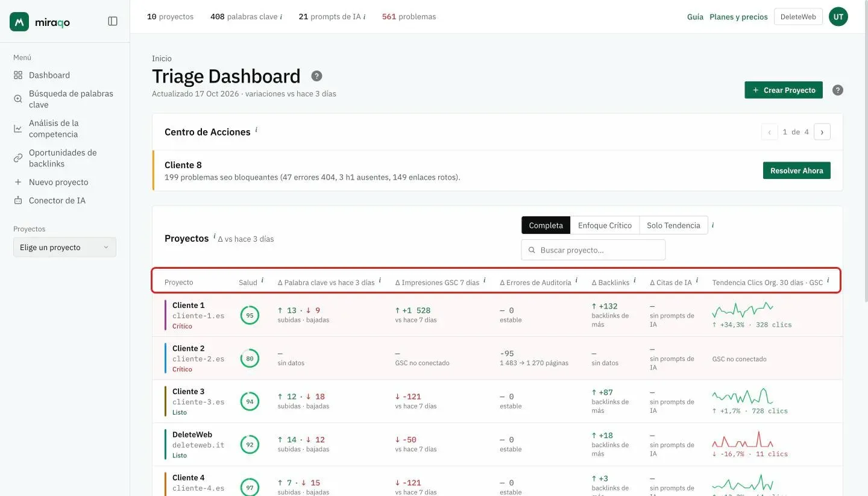Screen dimensions: 868x496
Task: Select the Completa view tab
Action: (546, 225)
